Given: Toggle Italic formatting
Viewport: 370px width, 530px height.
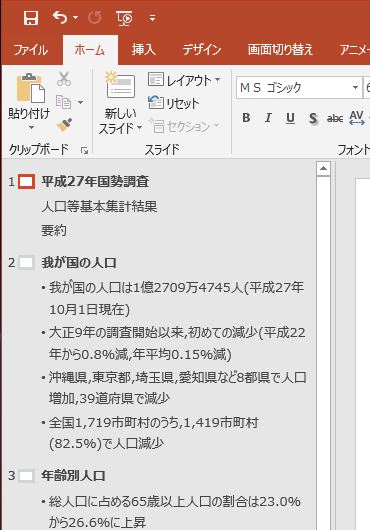Looking at the screenshot, I should pyautogui.click(x=268, y=118).
